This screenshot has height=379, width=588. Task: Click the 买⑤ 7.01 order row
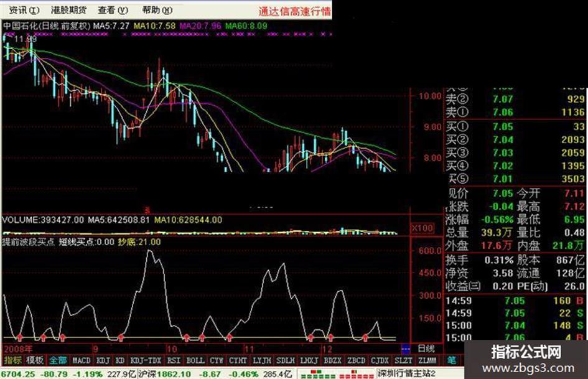click(515, 179)
